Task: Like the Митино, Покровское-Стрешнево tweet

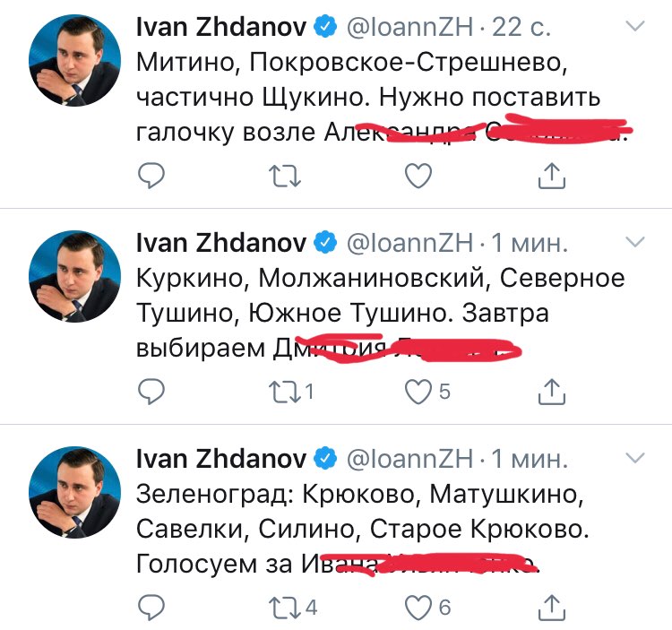Action: click(418, 177)
